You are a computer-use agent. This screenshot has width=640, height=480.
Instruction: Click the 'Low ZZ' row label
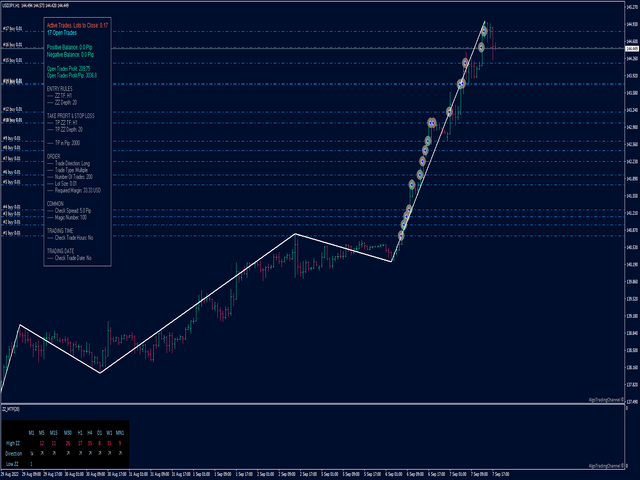12,464
